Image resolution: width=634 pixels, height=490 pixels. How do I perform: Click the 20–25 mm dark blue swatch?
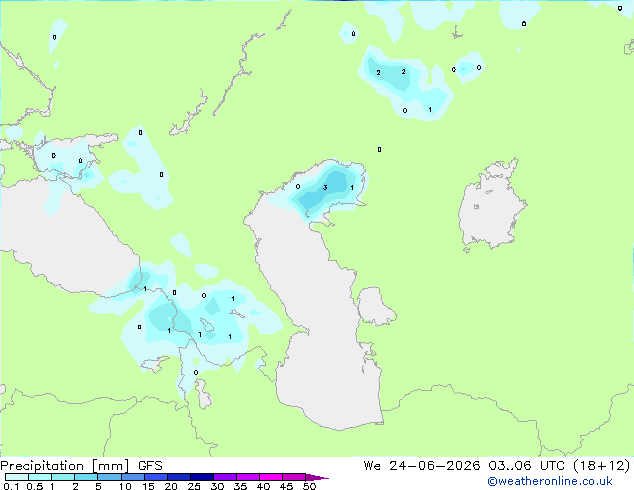click(x=179, y=477)
